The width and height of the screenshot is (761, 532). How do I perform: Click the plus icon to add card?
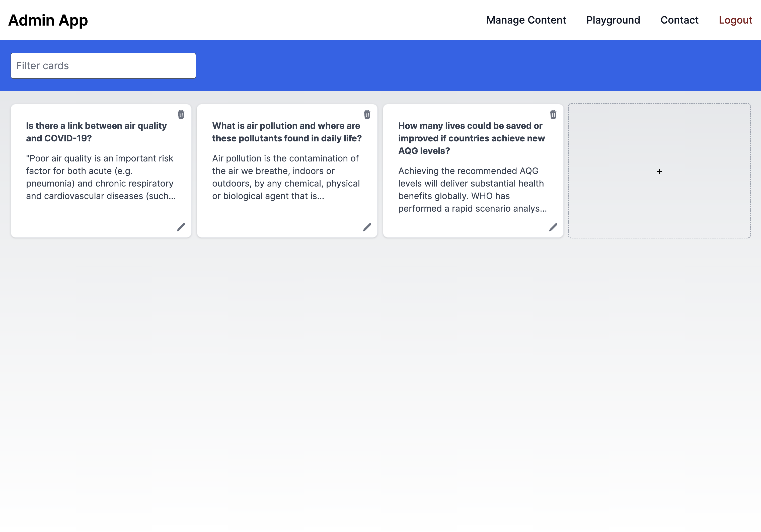(x=659, y=171)
